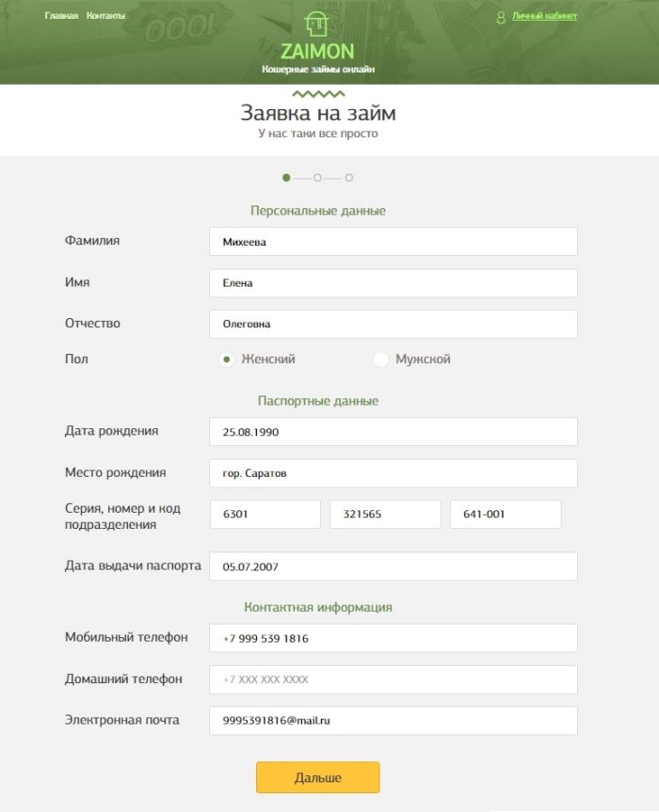Viewport: 659px width, 812px height.
Task: Click the ZAIMON brand name text
Action: click(317, 51)
